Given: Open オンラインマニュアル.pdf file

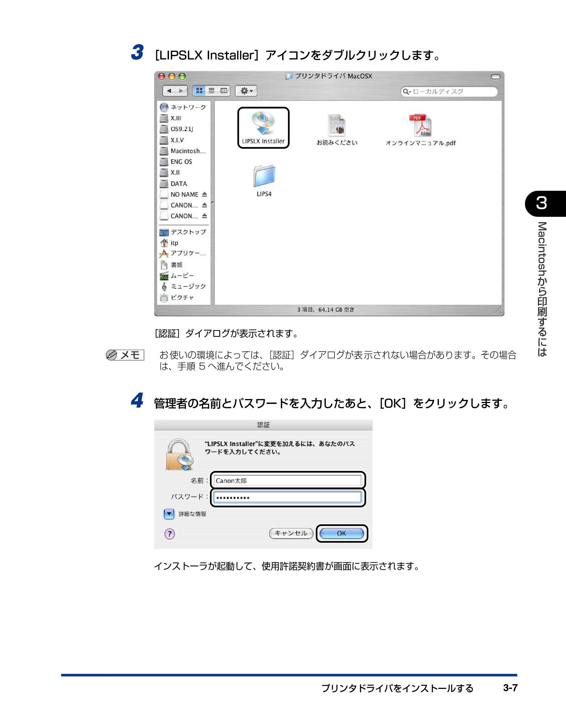Looking at the screenshot, I should tap(420, 130).
